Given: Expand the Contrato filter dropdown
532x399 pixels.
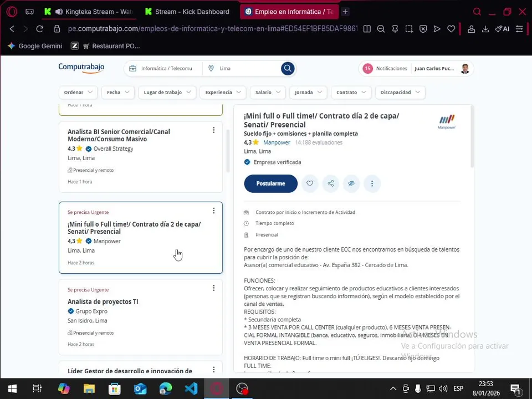Looking at the screenshot, I should point(351,93).
